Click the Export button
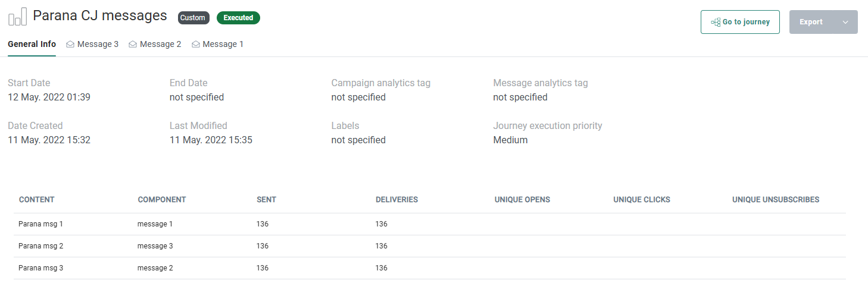 811,22
